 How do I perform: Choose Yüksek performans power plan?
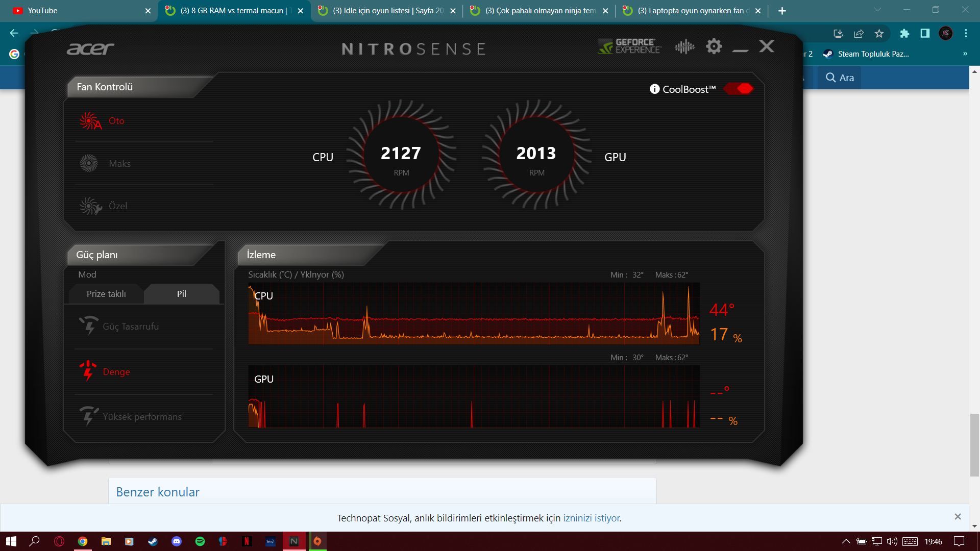[x=142, y=417]
